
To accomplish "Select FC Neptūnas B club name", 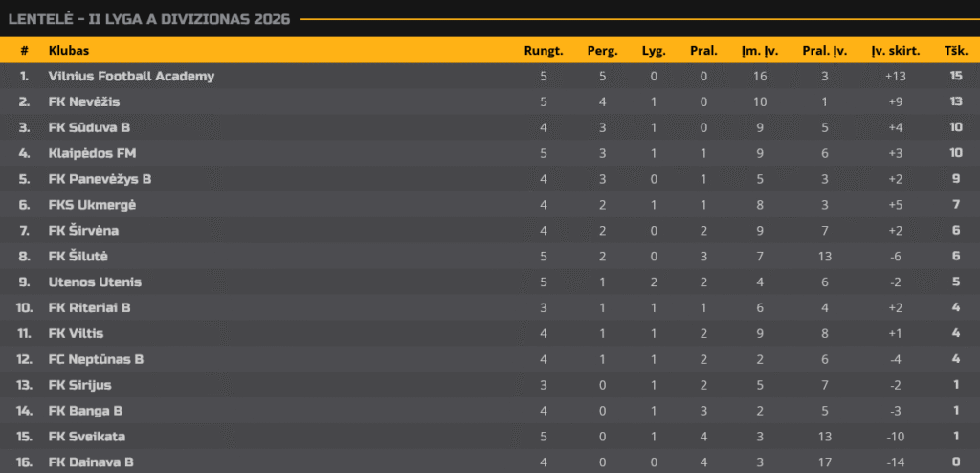I will click(96, 360).
